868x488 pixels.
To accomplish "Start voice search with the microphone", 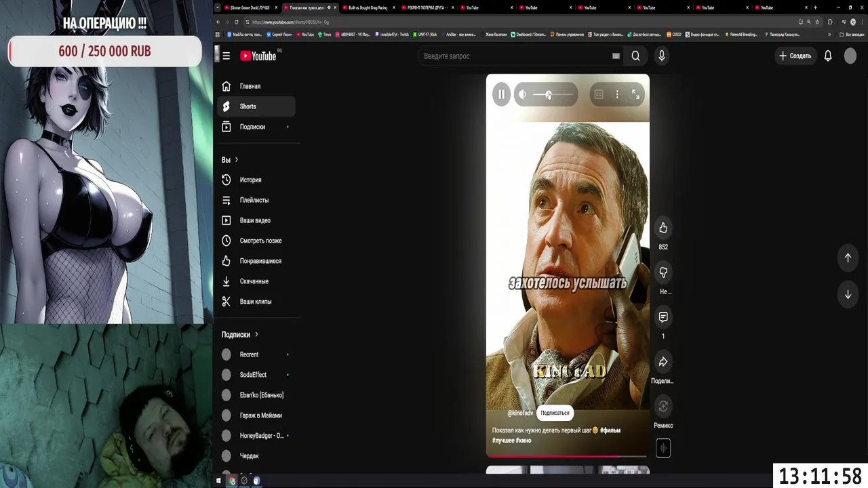I will click(662, 56).
